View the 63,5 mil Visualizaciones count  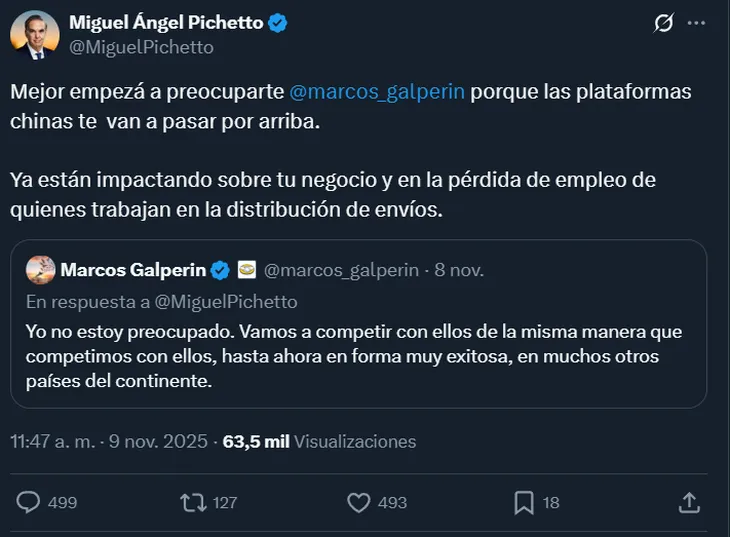(x=319, y=441)
